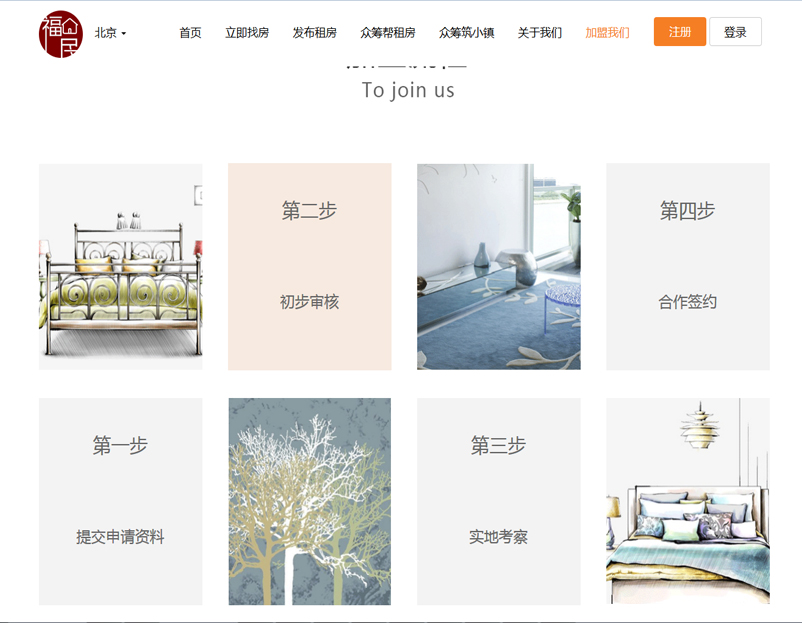Viewport: 802px width, 623px height.
Task: Open the 关于我们 page
Action: click(540, 33)
